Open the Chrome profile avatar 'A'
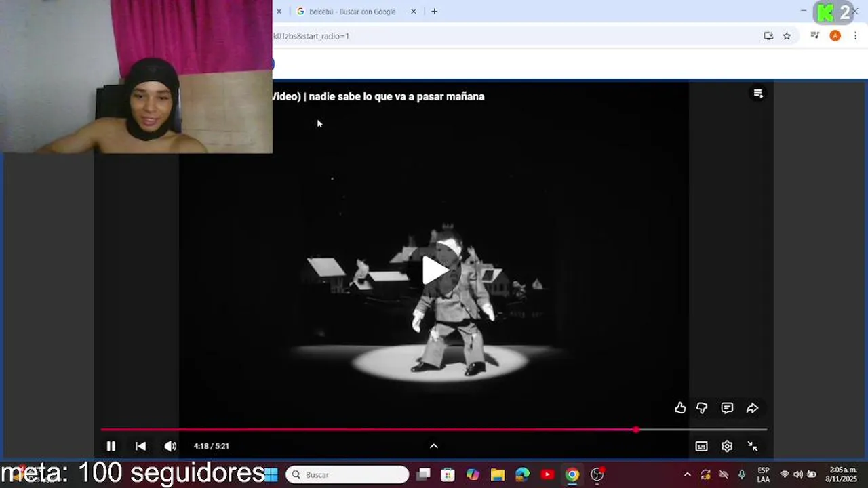The image size is (868, 488). click(835, 36)
